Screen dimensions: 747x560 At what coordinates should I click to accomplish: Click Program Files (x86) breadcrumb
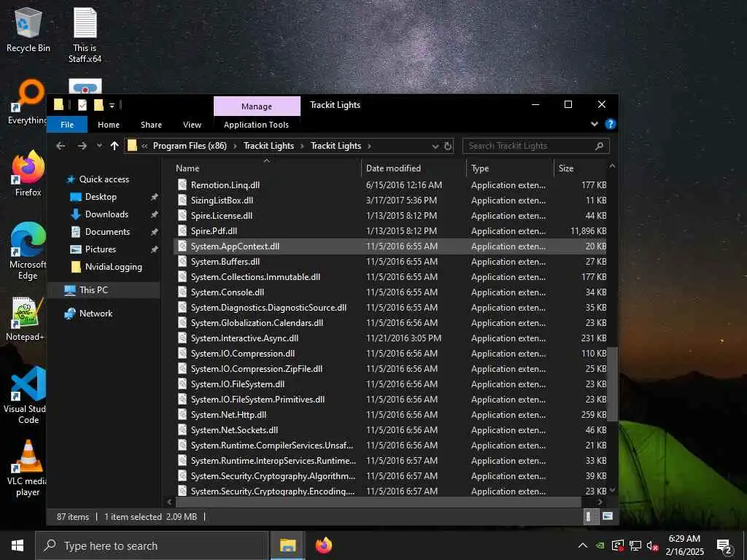(190, 146)
